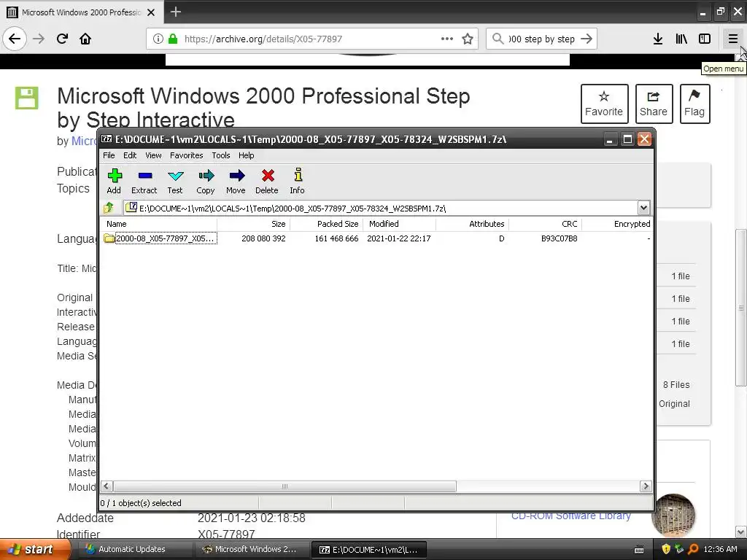Image resolution: width=747 pixels, height=560 pixels.
Task: Open page actions three-dot menu
Action: 447,39
